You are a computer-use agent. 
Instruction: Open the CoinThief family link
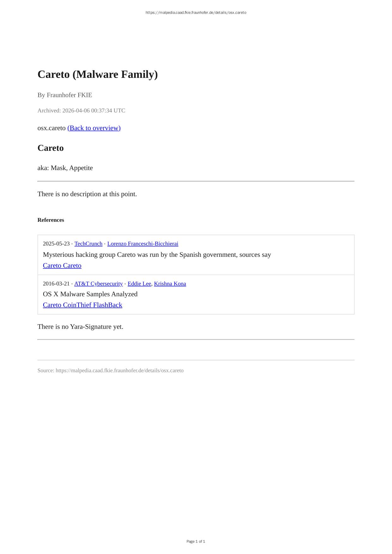77,305
